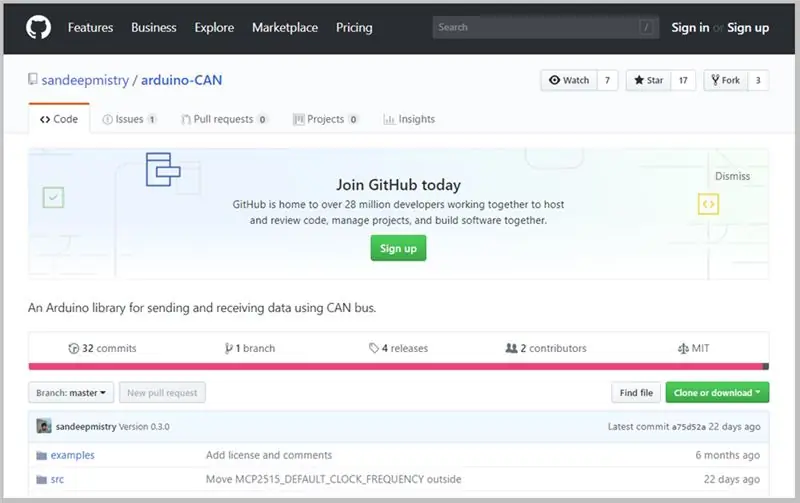Image resolution: width=800 pixels, height=503 pixels.
Task: Open the Business menu item
Action: 154,28
